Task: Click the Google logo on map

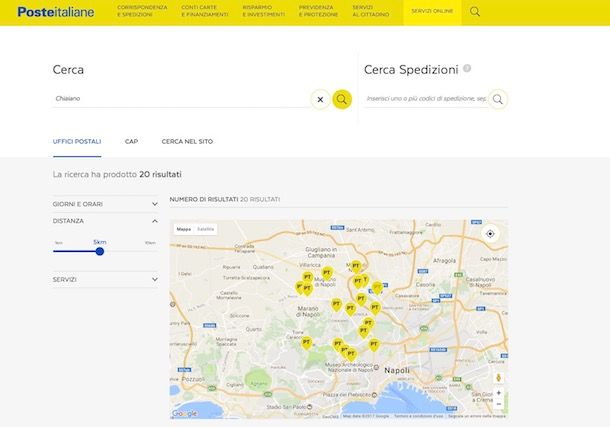Action: click(x=184, y=413)
